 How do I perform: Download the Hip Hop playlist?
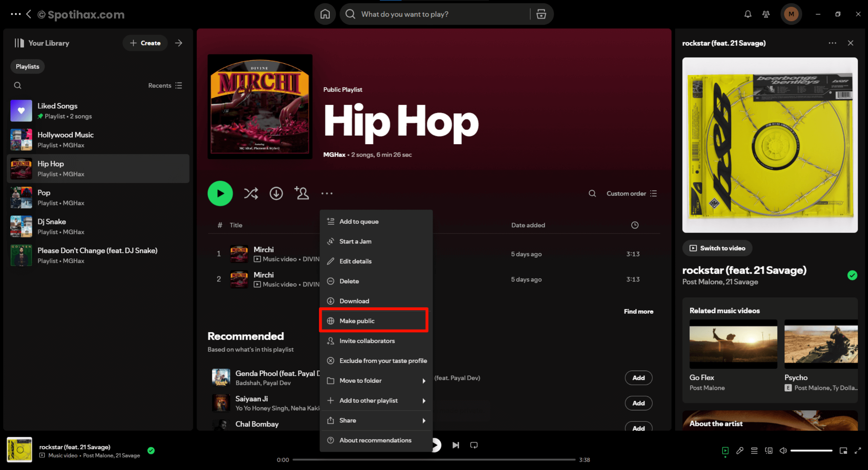(x=276, y=193)
